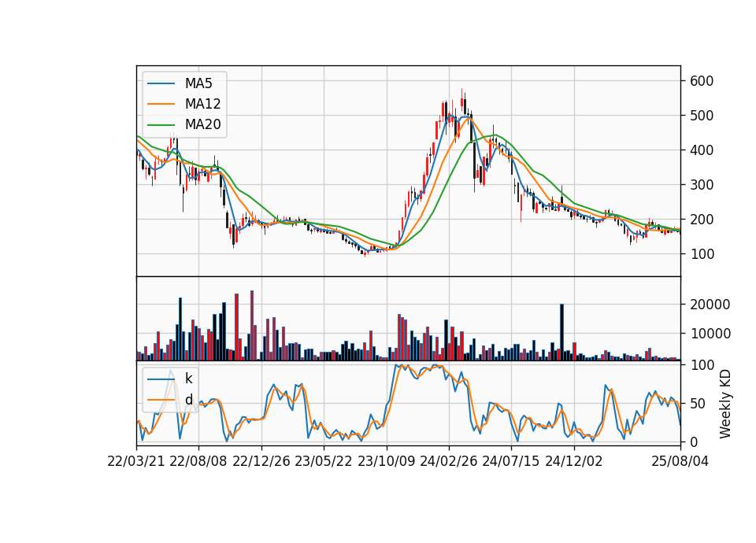Click the 500 price axis label
This screenshot has width=756, height=543.
click(x=702, y=116)
